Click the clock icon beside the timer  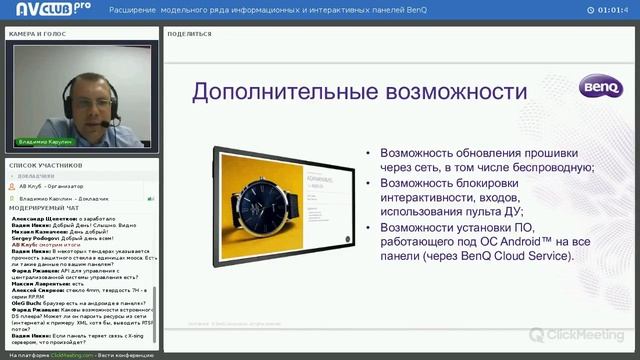[591, 10]
